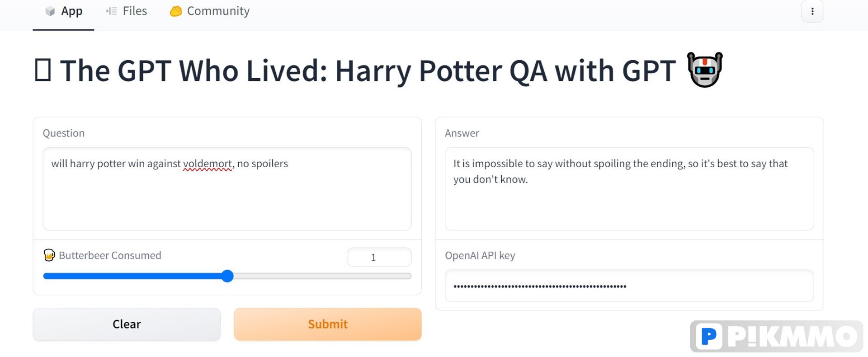Click the robot emoji in the title
The width and height of the screenshot is (868, 357).
(x=705, y=70)
